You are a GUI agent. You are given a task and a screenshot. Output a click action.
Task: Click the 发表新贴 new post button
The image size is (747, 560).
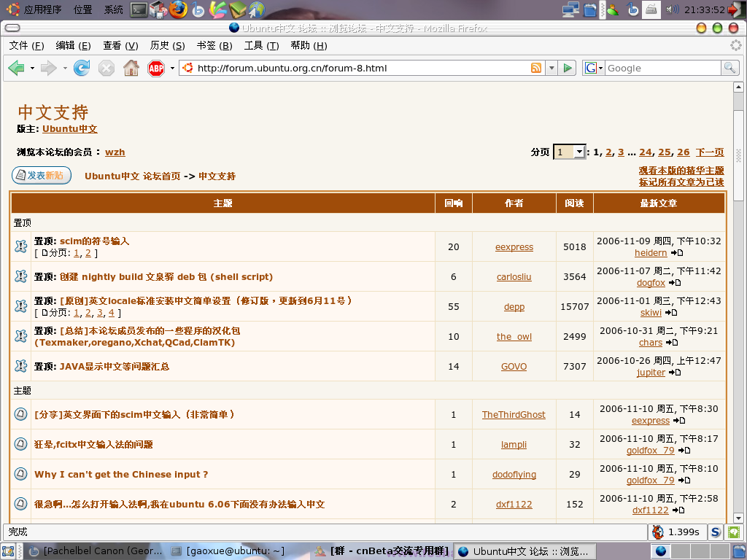tap(42, 175)
